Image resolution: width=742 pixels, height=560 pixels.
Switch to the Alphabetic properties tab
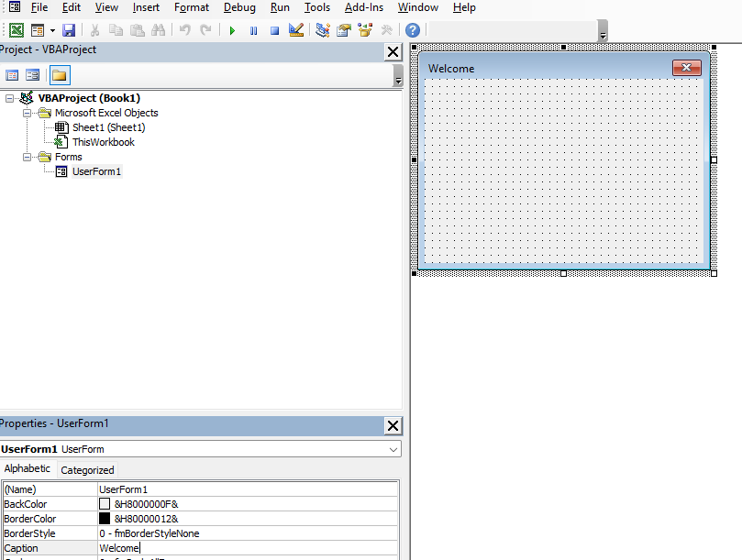[28, 468]
